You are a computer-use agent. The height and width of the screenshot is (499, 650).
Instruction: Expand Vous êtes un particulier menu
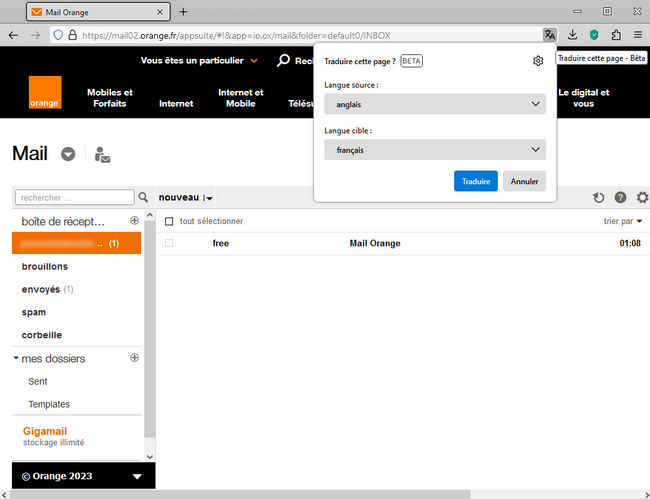(x=199, y=61)
